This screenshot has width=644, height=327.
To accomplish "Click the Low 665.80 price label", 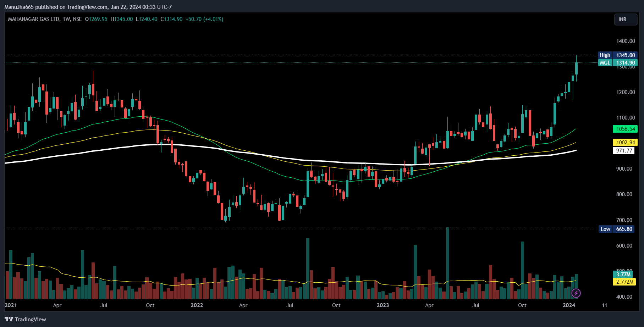I will [617, 229].
